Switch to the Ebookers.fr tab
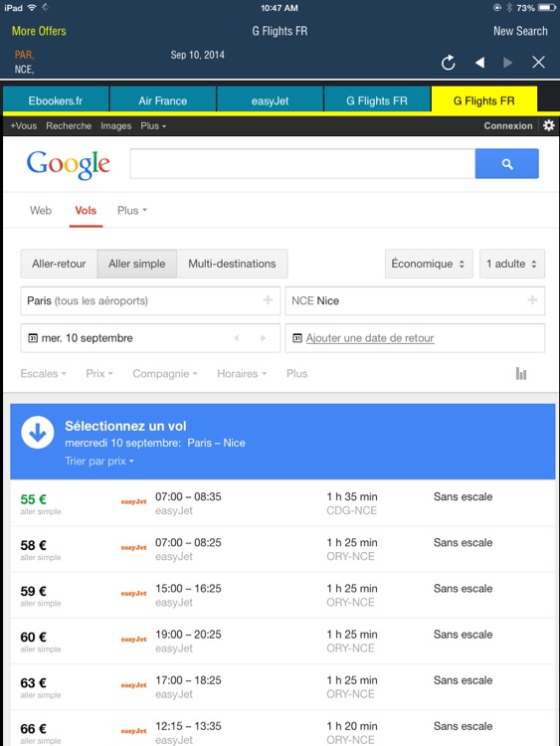This screenshot has height=746, width=560. 56,100
